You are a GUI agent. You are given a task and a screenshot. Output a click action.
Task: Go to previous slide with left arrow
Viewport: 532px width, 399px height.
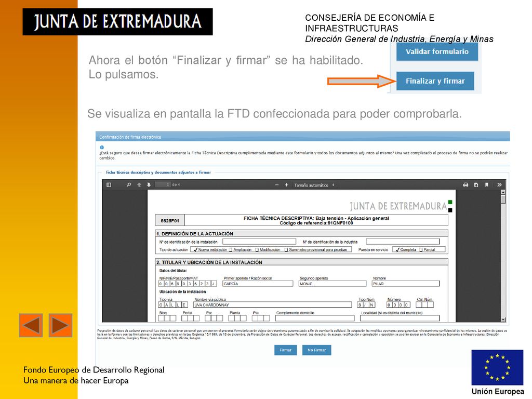pyautogui.click(x=31, y=325)
